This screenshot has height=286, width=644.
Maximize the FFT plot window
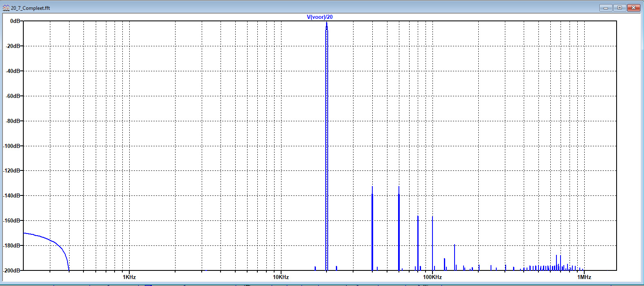point(619,8)
